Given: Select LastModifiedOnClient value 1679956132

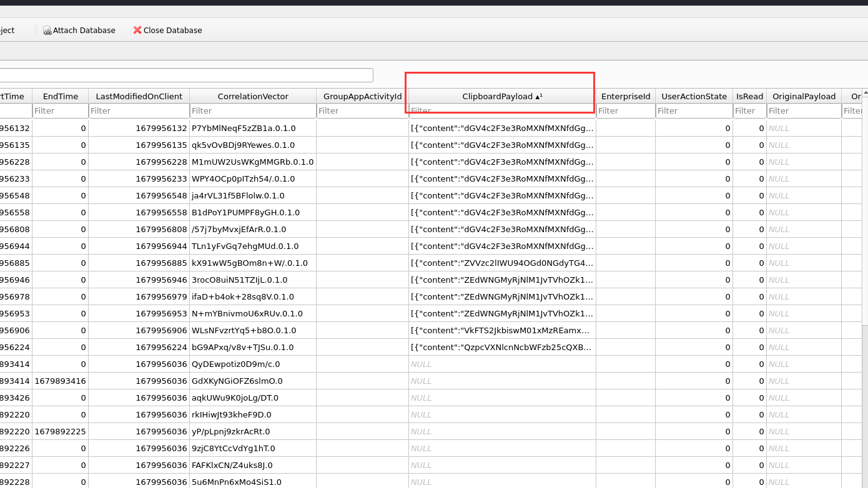Looking at the screenshot, I should 139,128.
